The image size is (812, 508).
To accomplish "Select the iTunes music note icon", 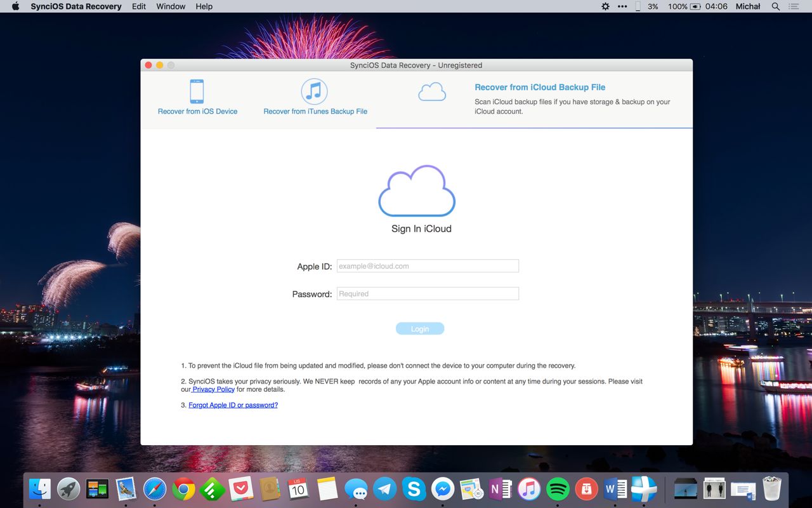I will [x=314, y=91].
